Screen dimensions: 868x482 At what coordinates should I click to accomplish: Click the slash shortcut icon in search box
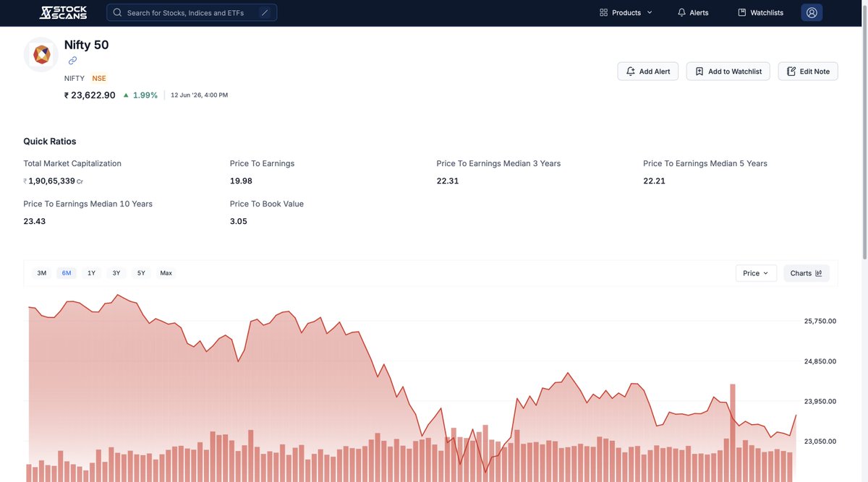[265, 12]
